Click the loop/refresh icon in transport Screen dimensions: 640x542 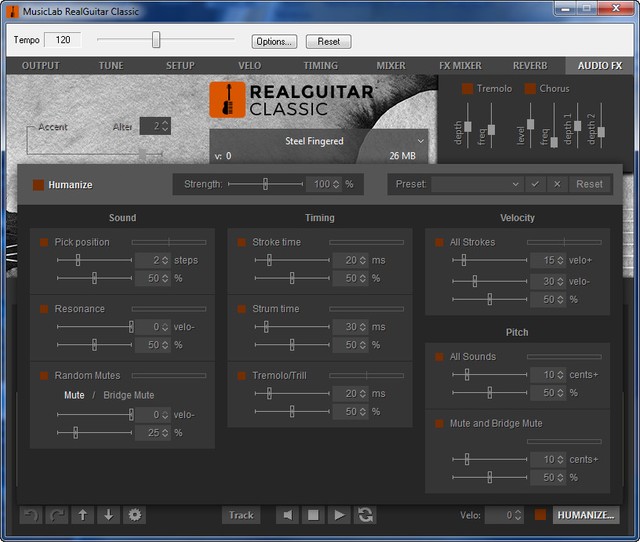pyautogui.click(x=366, y=515)
